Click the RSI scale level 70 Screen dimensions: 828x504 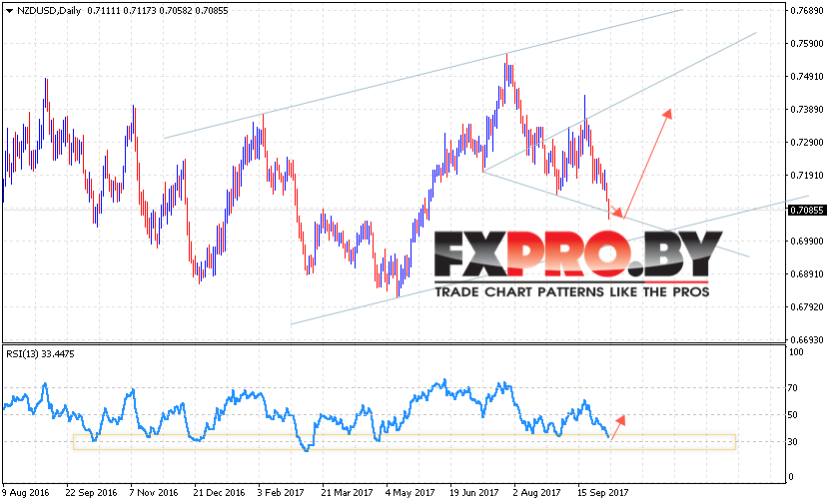[x=793, y=388]
